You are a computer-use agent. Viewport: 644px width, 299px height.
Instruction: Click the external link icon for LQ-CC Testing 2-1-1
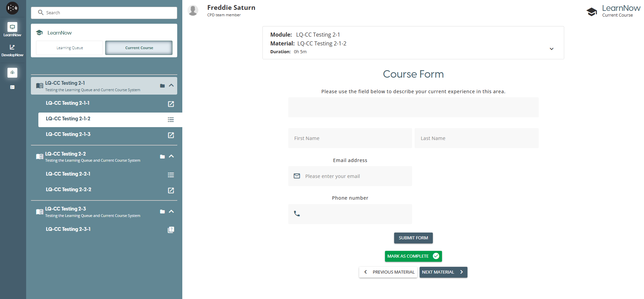(x=171, y=104)
